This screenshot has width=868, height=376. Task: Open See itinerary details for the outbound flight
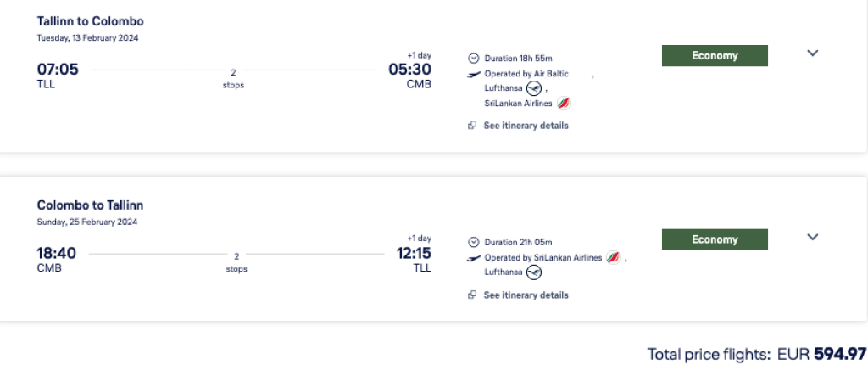[x=526, y=126]
